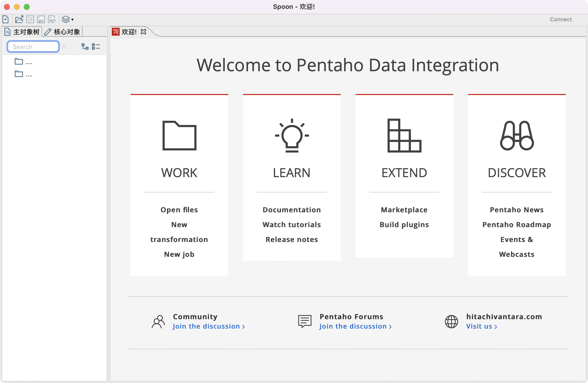Open the 'Open files' link

pos(179,210)
